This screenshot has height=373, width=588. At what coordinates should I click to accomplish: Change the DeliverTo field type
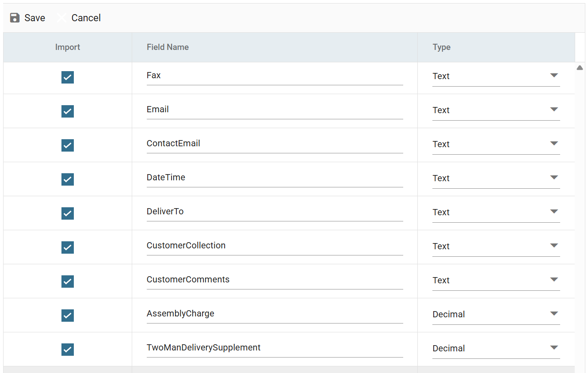pyautogui.click(x=496, y=212)
